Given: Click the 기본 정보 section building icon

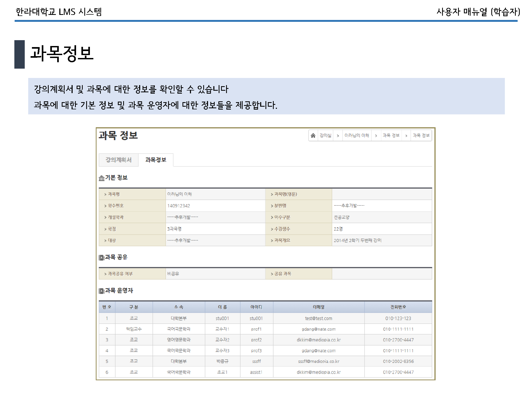Looking at the screenshot, I should coord(101,178).
